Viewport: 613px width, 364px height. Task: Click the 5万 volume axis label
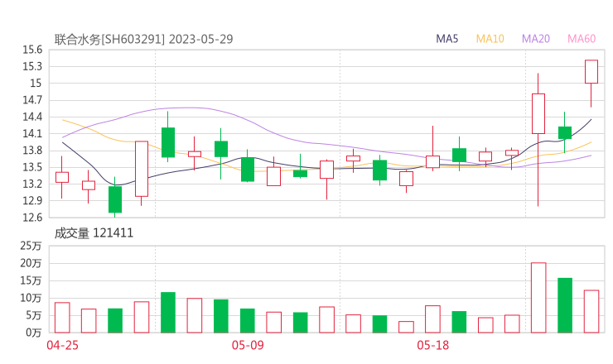coord(34,315)
